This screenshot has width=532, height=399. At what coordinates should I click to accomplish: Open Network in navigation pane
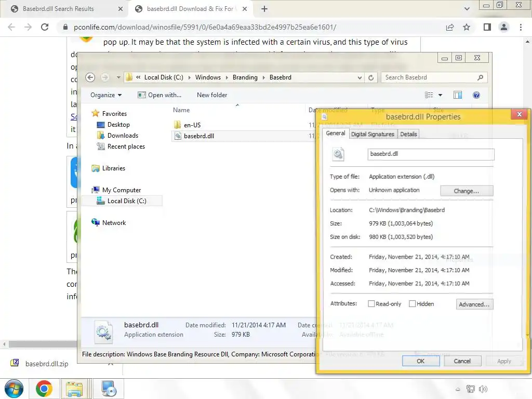tap(114, 222)
